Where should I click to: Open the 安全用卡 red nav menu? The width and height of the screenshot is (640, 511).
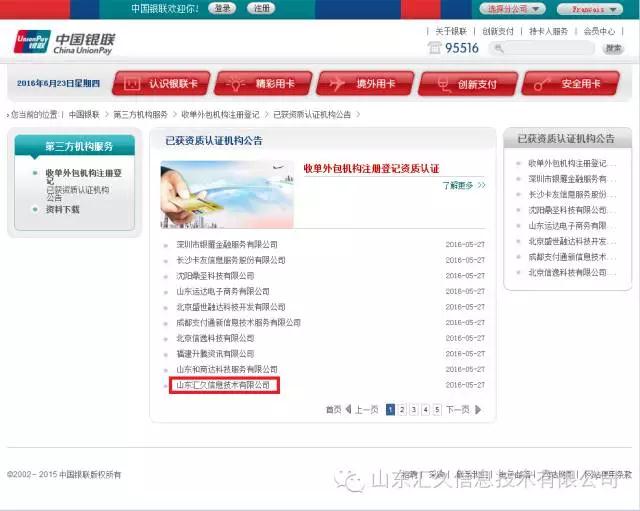coord(571,84)
